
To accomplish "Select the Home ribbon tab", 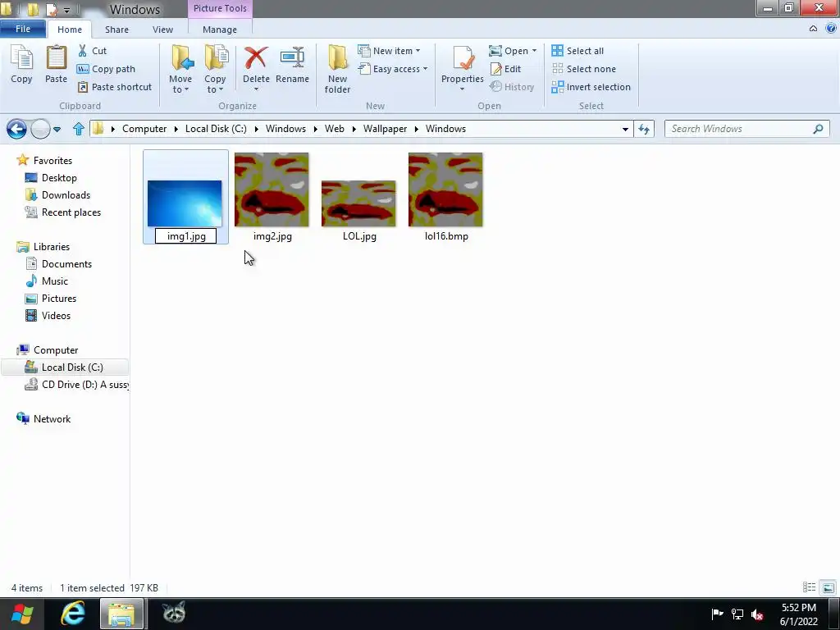I will point(70,30).
